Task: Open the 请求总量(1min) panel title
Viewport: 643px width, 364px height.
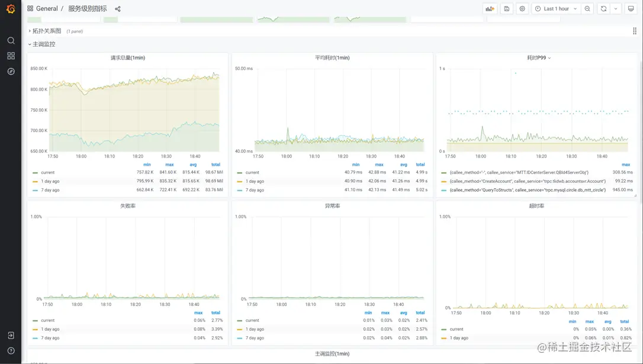Action: 127,58
